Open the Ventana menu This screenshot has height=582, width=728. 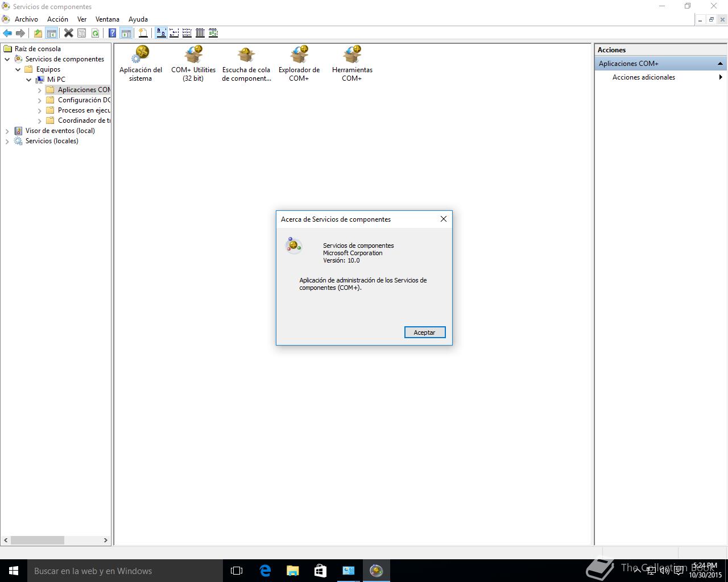click(107, 19)
